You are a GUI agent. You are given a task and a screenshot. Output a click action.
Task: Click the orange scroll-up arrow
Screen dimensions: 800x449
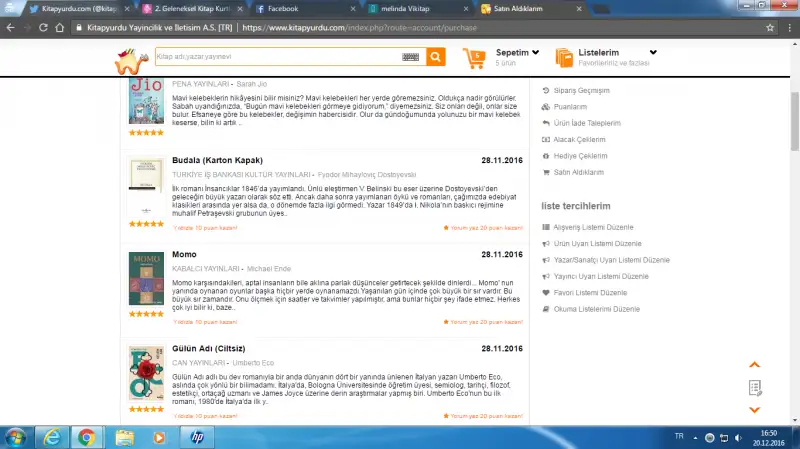755,365
